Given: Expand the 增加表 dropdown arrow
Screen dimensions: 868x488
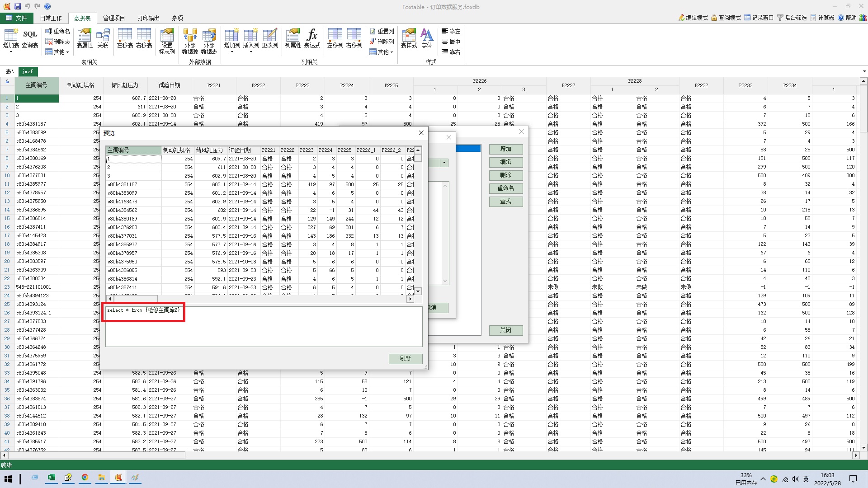Looking at the screenshot, I should pos(11,52).
